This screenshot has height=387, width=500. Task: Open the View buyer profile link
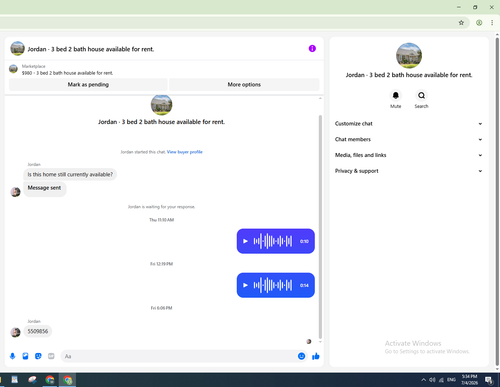(185, 152)
